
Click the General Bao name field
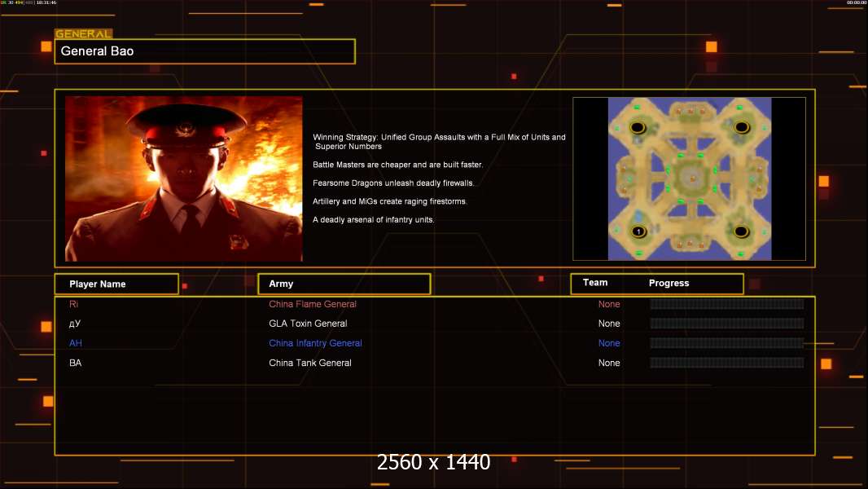[x=205, y=51]
